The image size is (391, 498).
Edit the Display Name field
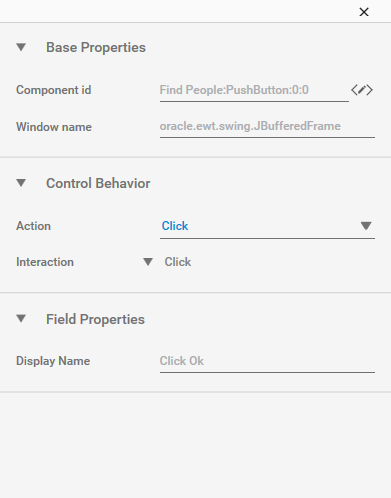tap(267, 361)
